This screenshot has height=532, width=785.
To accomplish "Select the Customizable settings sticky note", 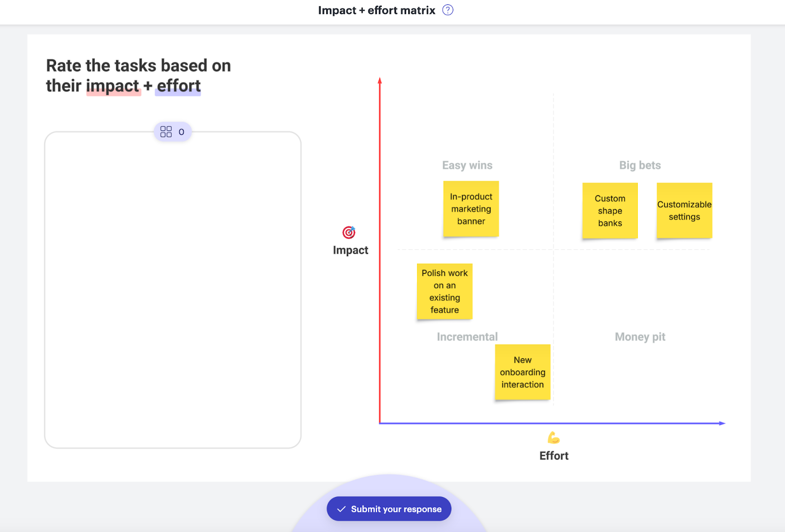I will tap(684, 211).
